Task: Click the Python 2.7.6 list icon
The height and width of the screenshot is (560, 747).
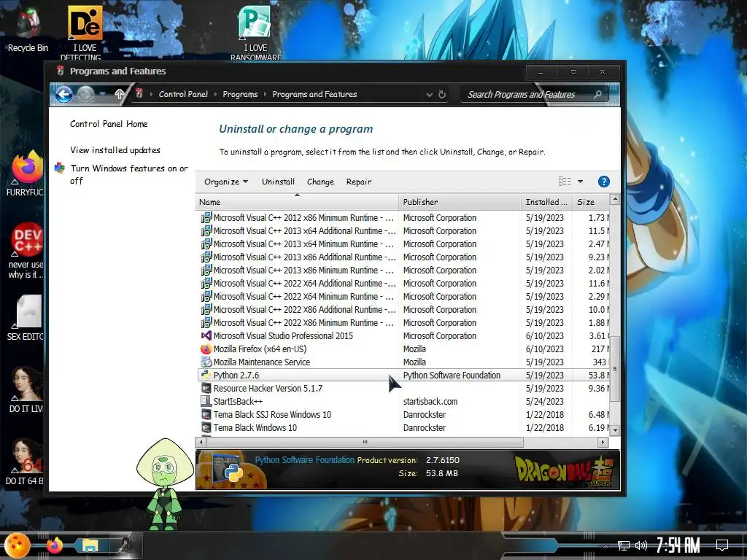Action: [206, 376]
